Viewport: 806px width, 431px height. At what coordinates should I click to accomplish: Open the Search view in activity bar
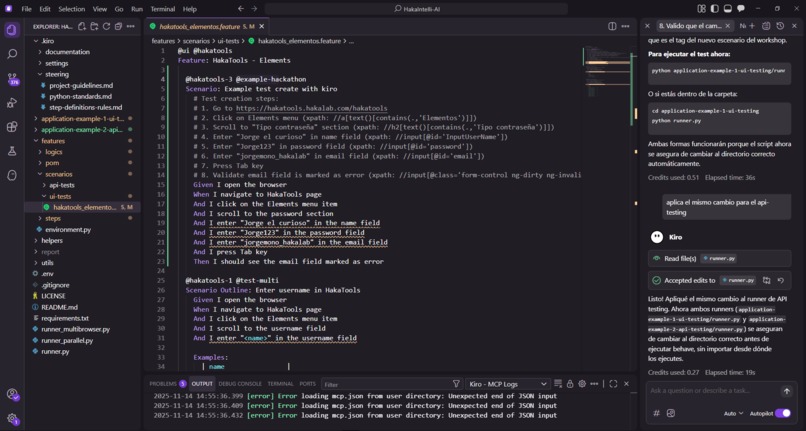12,54
